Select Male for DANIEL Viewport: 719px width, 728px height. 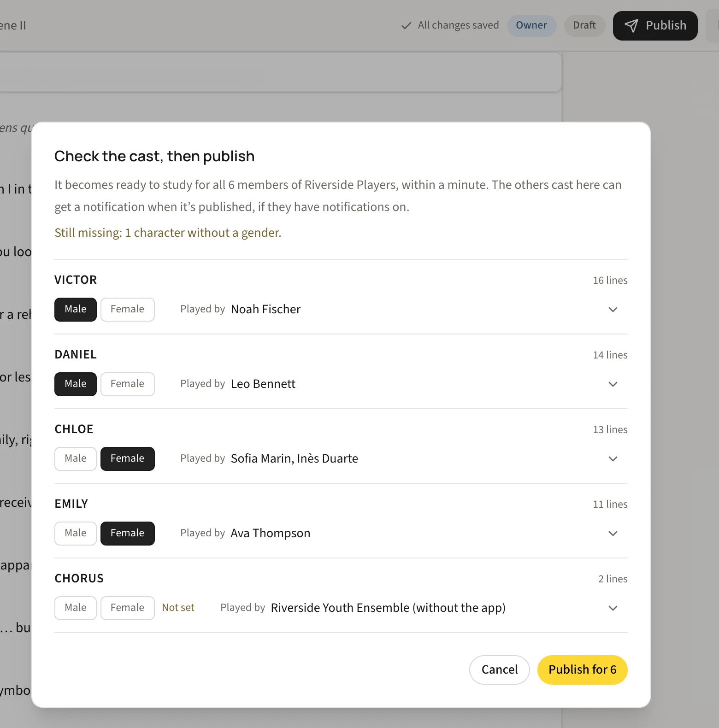click(x=76, y=384)
